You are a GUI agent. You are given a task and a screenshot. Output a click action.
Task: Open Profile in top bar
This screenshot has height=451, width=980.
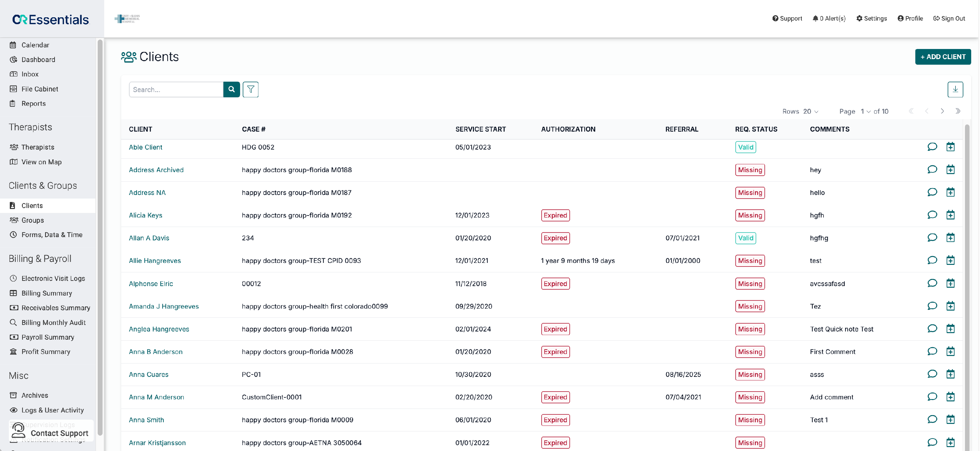pyautogui.click(x=910, y=18)
